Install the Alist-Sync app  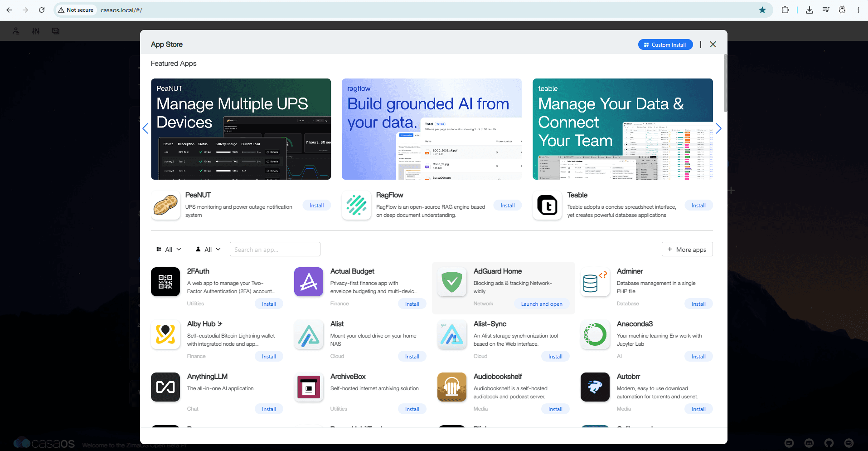point(555,357)
